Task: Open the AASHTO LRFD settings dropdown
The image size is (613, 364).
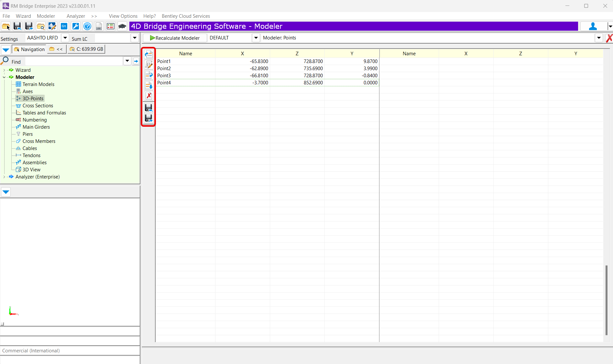Action: pos(65,38)
